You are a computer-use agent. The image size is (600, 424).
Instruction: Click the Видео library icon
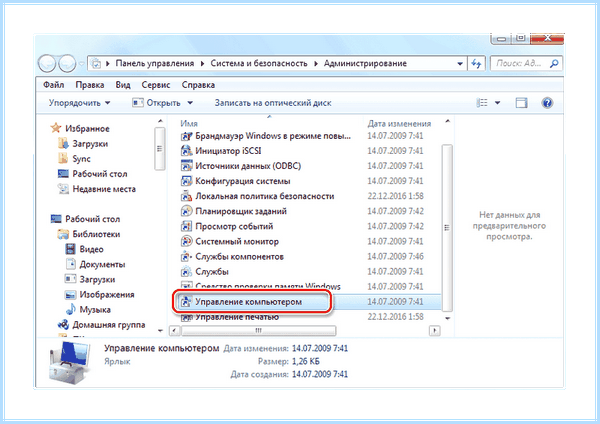pyautogui.click(x=70, y=249)
